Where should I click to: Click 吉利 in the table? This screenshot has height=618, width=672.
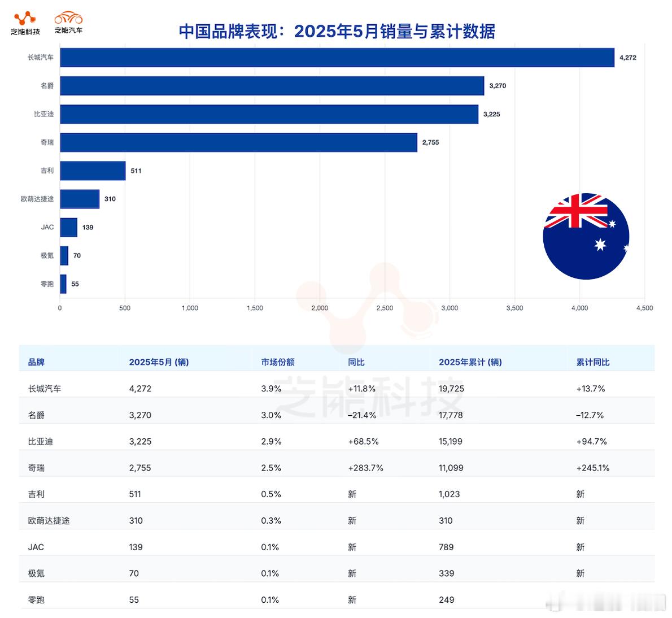[x=37, y=494]
